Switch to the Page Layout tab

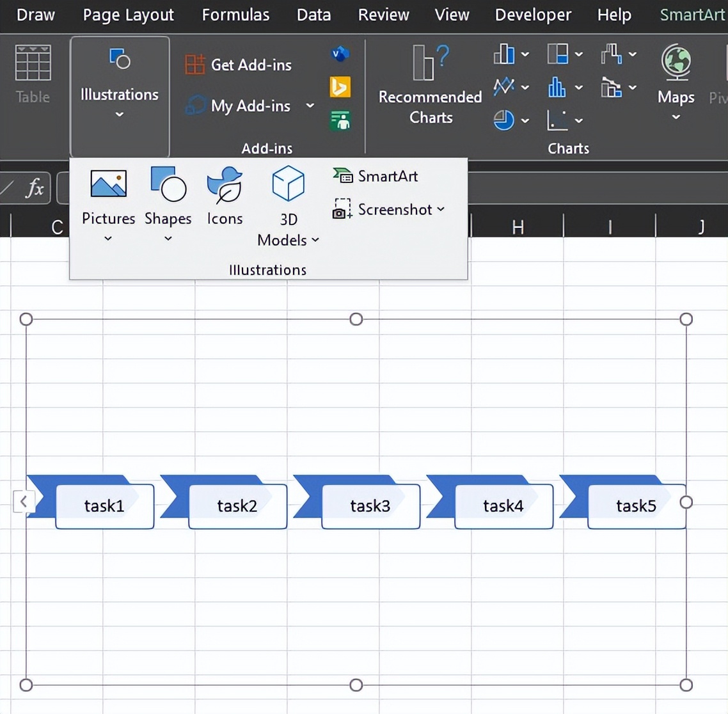[128, 15]
